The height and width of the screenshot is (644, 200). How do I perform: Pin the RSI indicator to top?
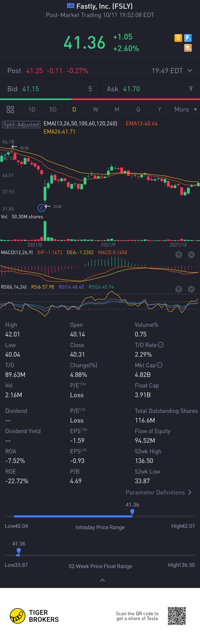[179, 289]
